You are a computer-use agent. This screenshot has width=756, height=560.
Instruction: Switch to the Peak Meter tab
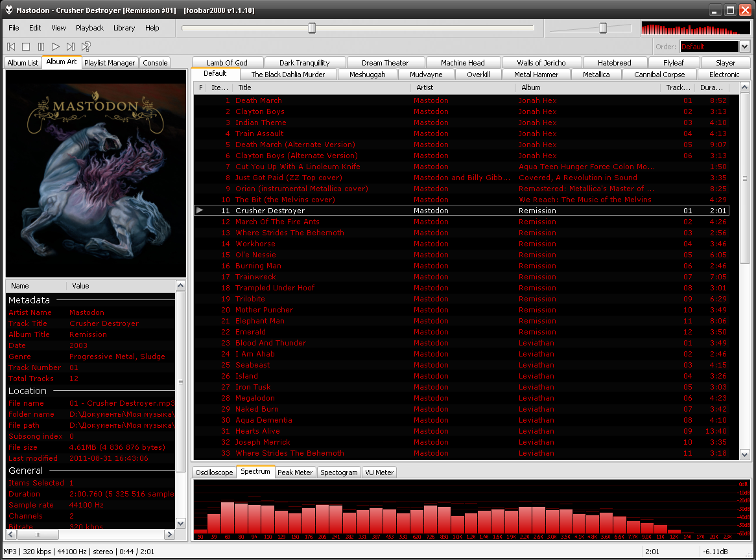(295, 472)
